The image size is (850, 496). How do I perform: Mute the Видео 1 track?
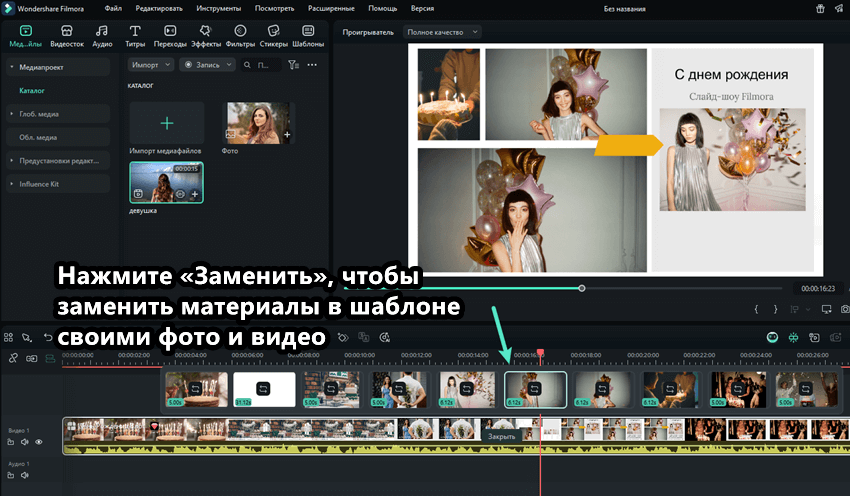point(24,442)
